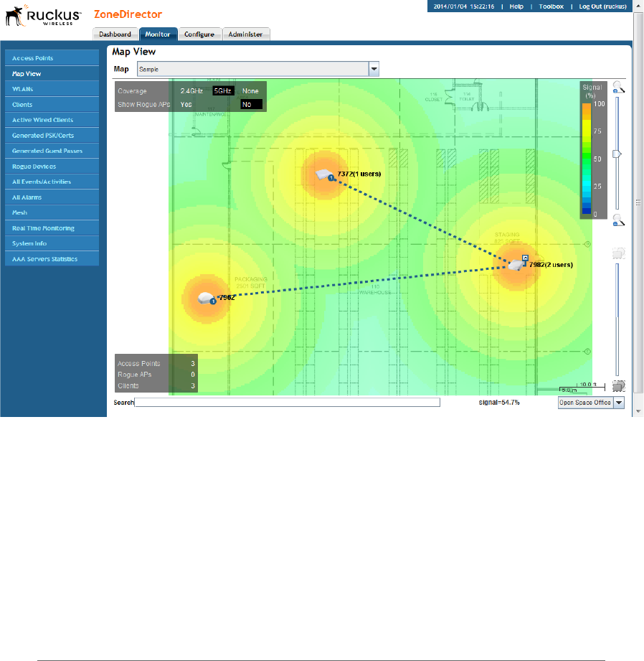The width and height of the screenshot is (644, 661).
Task: Click the 7962 AP label
Action: click(x=227, y=298)
